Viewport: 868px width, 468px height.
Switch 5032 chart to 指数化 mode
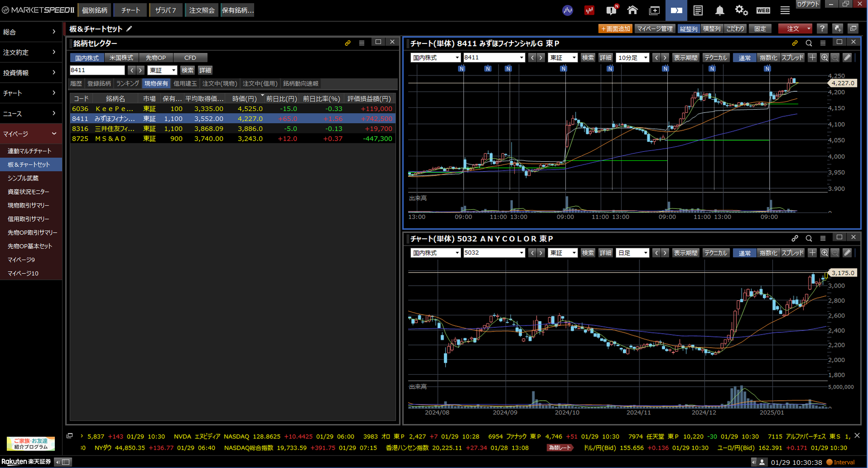click(x=768, y=253)
